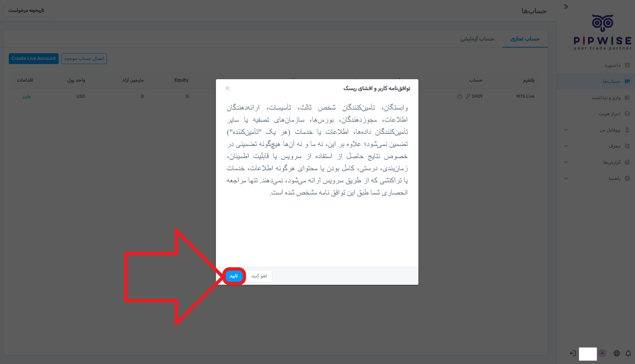
Task: Expand the معرف submenu chevron
Action: click(x=566, y=146)
